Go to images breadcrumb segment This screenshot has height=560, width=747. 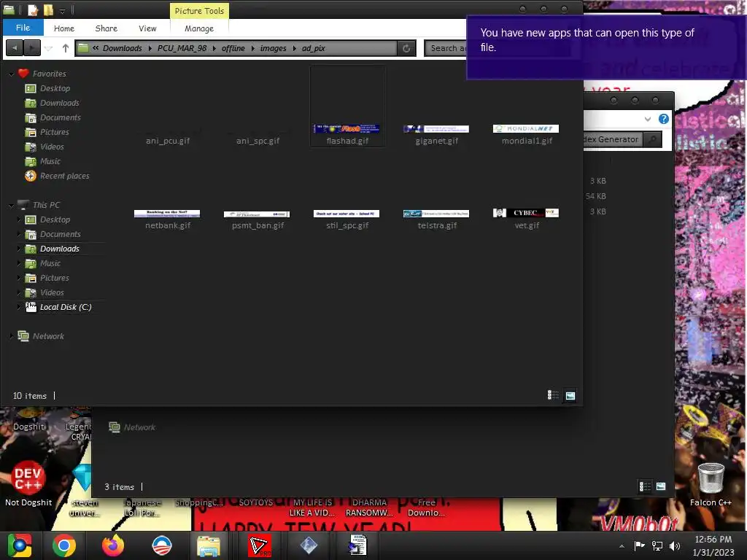coord(273,48)
